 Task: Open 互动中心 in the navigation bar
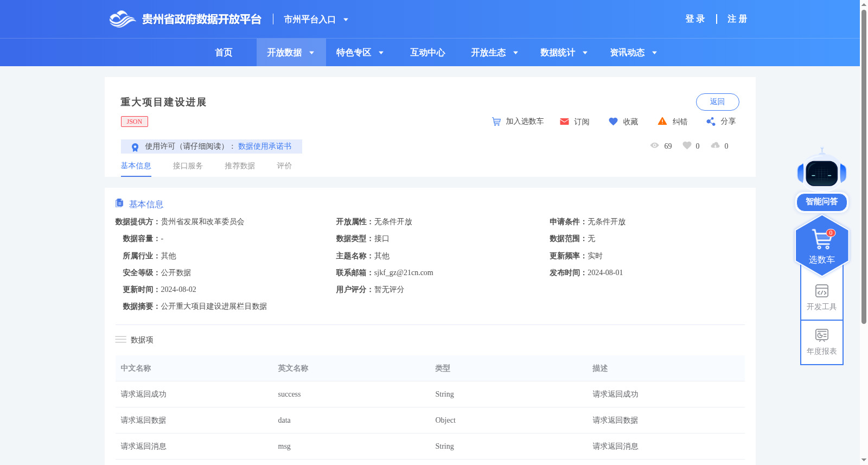(x=427, y=53)
